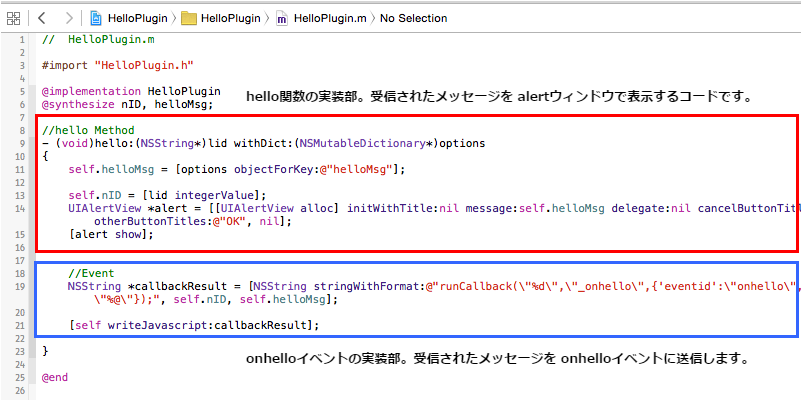
Task: Click "@synthesize nID, helloMsg;" line
Action: coord(127,104)
